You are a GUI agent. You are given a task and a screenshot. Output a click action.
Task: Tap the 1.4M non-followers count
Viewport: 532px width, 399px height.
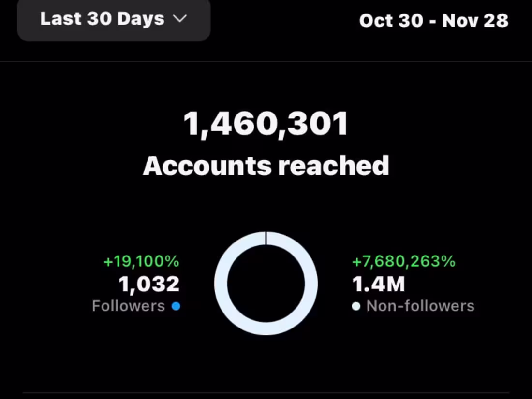tap(379, 284)
